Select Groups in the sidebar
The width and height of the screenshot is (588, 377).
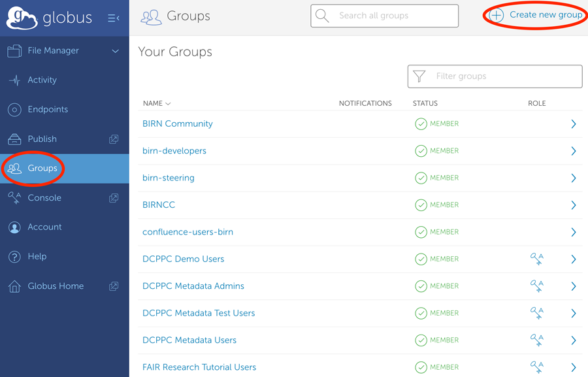point(65,169)
